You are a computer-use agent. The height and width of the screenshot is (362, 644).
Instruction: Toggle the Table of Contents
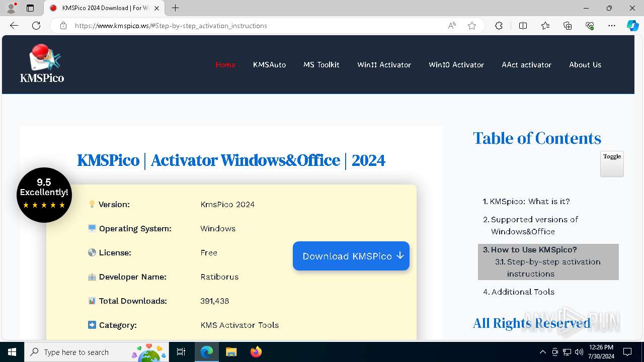tap(612, 164)
